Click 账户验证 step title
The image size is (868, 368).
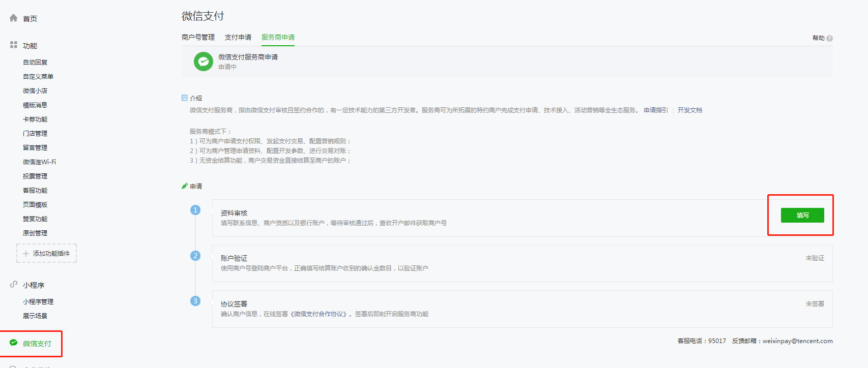pos(234,258)
